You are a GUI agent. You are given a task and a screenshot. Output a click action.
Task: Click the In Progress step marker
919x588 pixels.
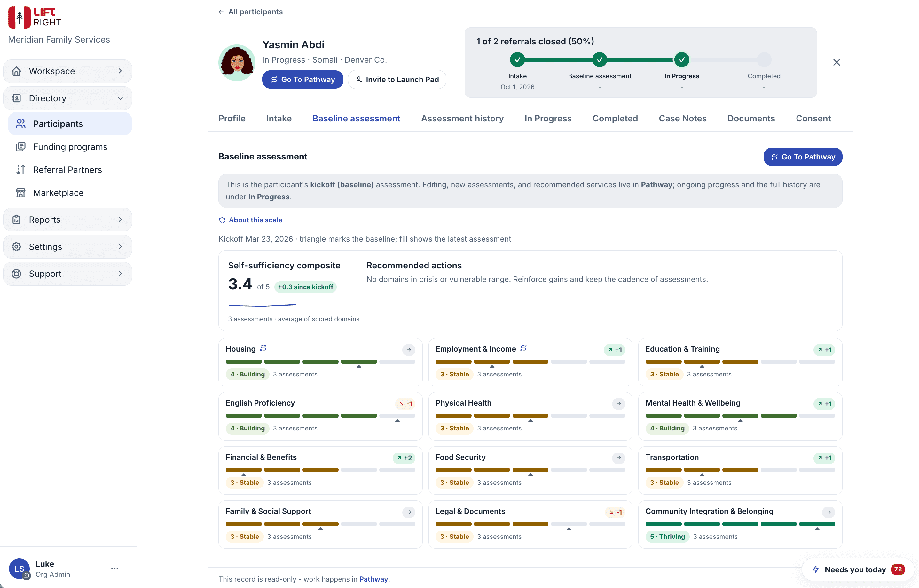click(x=681, y=59)
